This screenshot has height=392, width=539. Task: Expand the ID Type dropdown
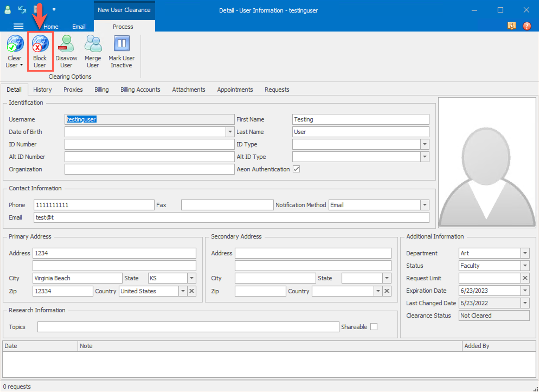(x=425, y=144)
